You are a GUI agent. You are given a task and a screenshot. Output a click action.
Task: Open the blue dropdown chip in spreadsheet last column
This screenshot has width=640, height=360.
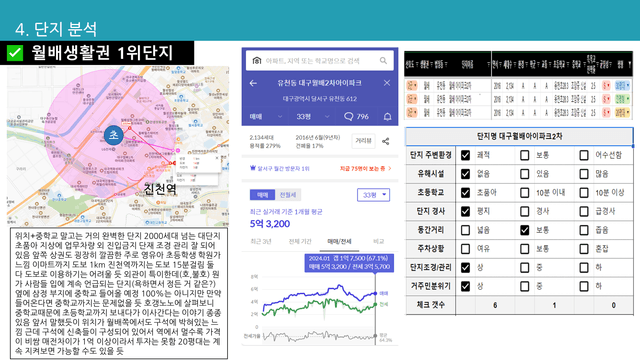622,86
